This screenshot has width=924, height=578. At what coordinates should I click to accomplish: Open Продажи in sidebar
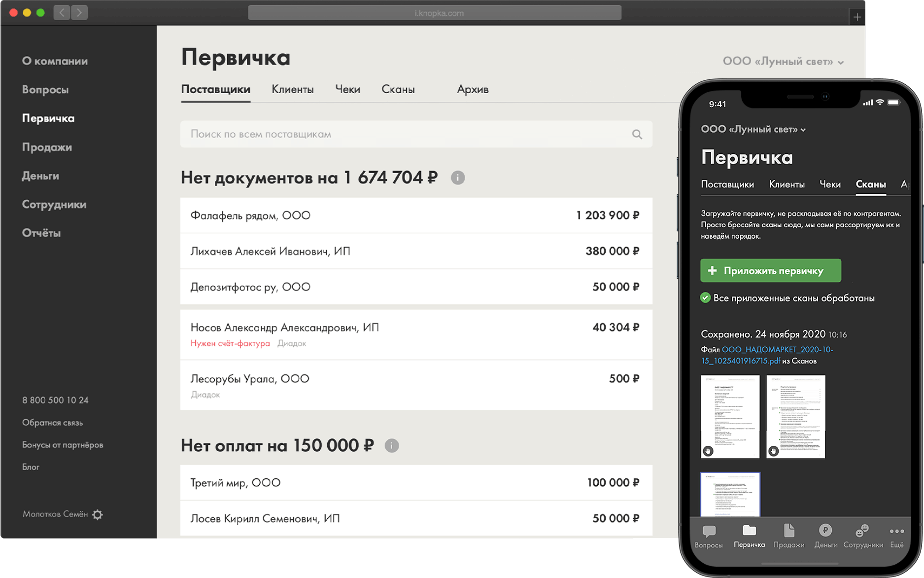47,147
